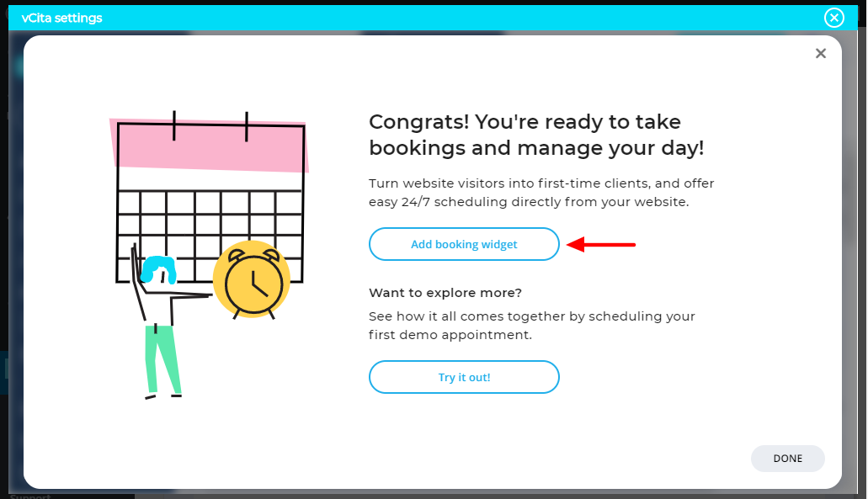Dismiss the congrats dialog with the X

(x=821, y=54)
